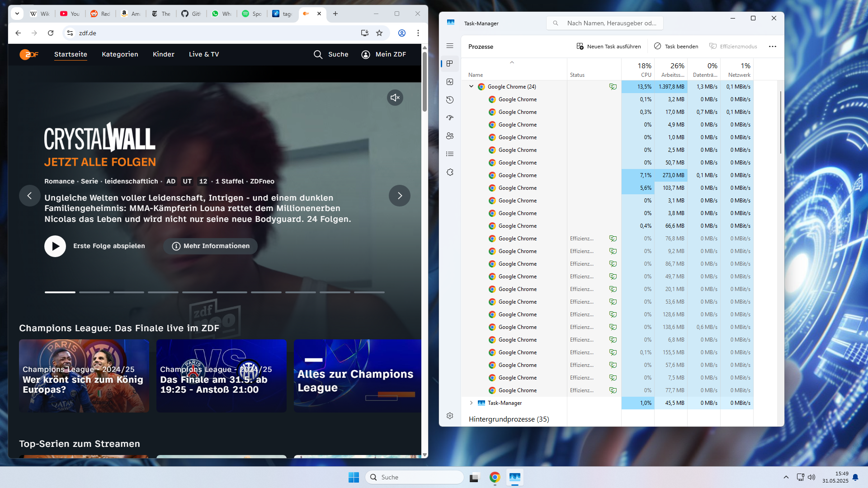Expand the Task-Manager process row
The width and height of the screenshot is (868, 488).
[x=471, y=403]
